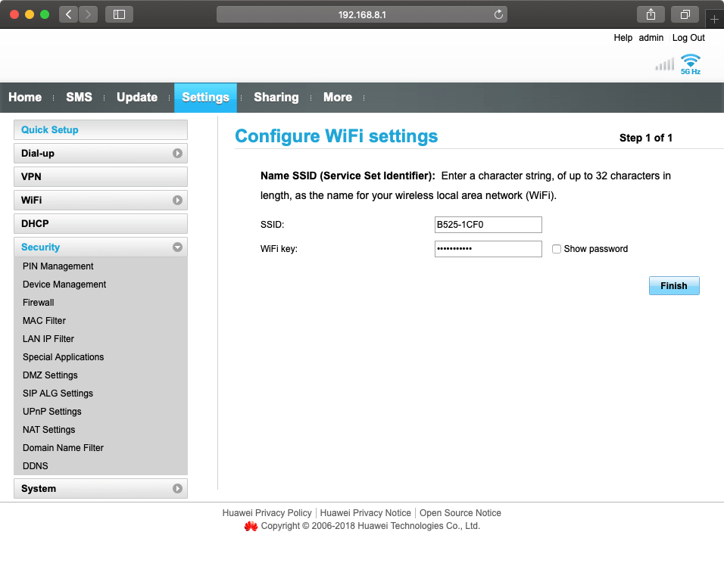Click the WiFi 5G Hz status icon

(x=690, y=64)
